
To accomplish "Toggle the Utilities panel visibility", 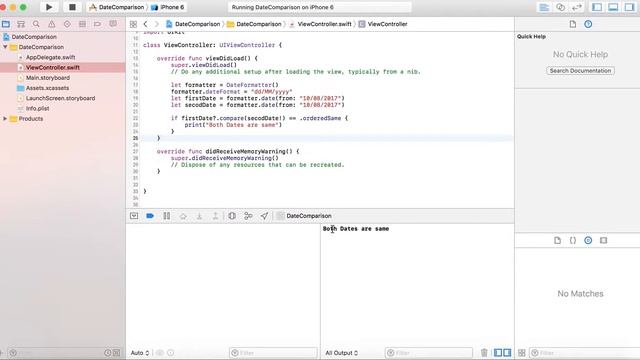I will click(629, 7).
